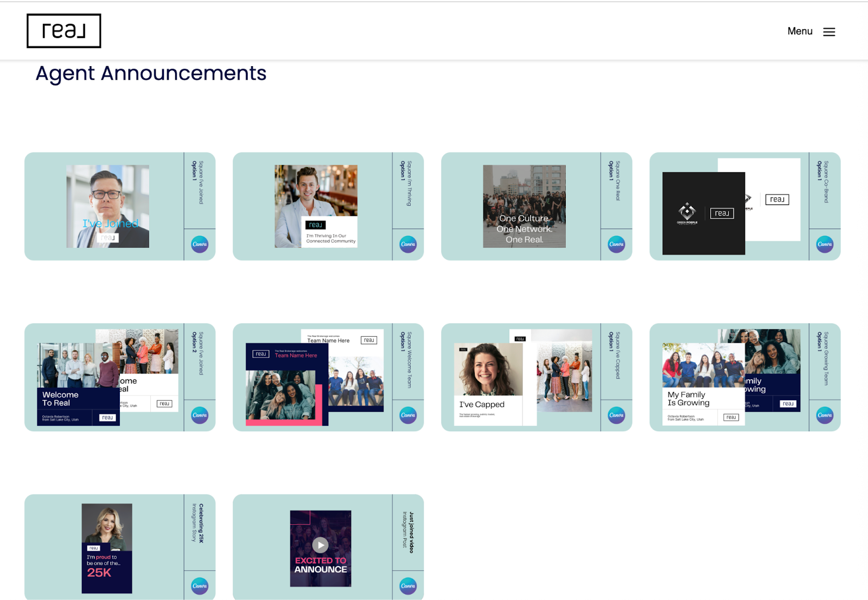Open the hamburger menu icon
This screenshot has width=868, height=600.
click(829, 32)
